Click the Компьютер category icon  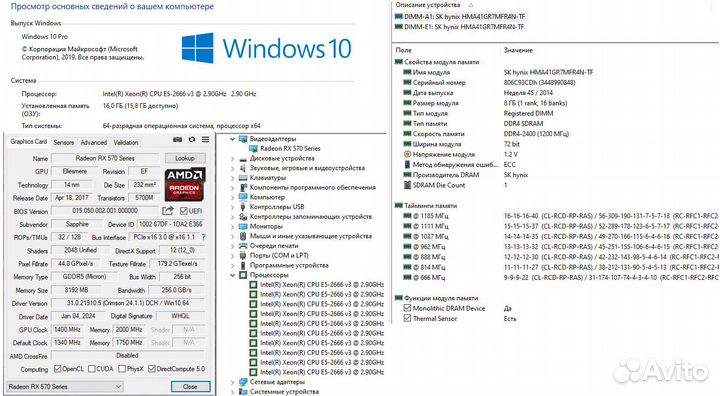click(243, 197)
